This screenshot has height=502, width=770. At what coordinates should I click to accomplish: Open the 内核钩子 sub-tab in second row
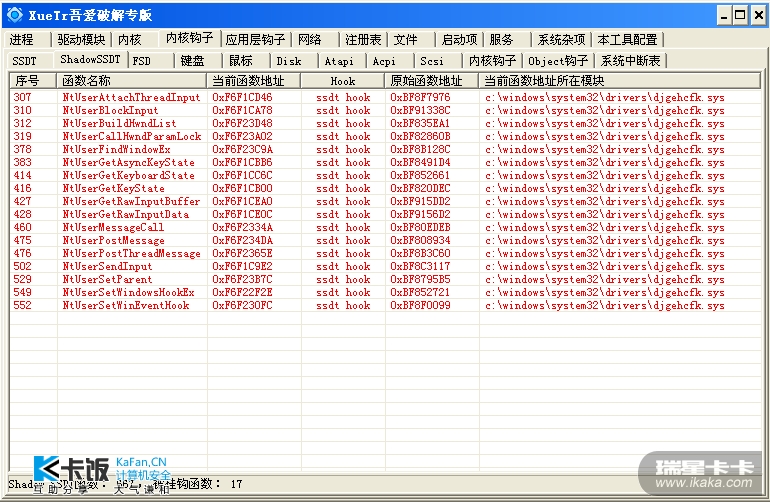(x=492, y=61)
